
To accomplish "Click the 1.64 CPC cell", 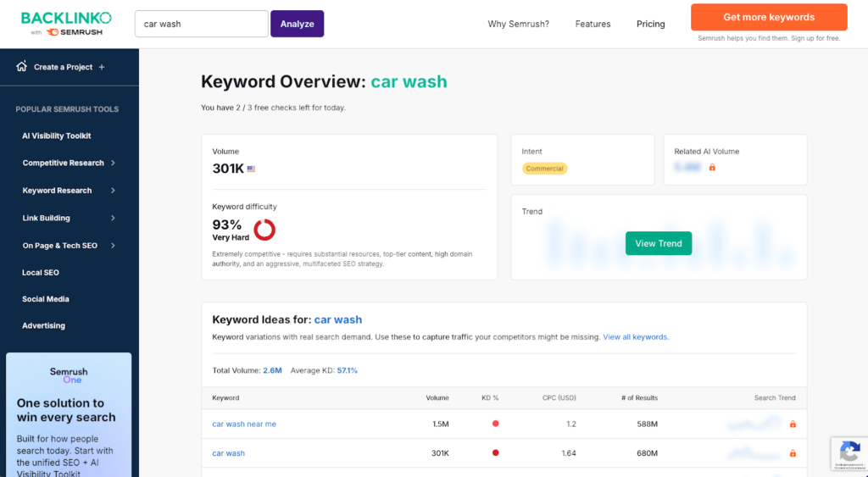I will pyautogui.click(x=569, y=452).
